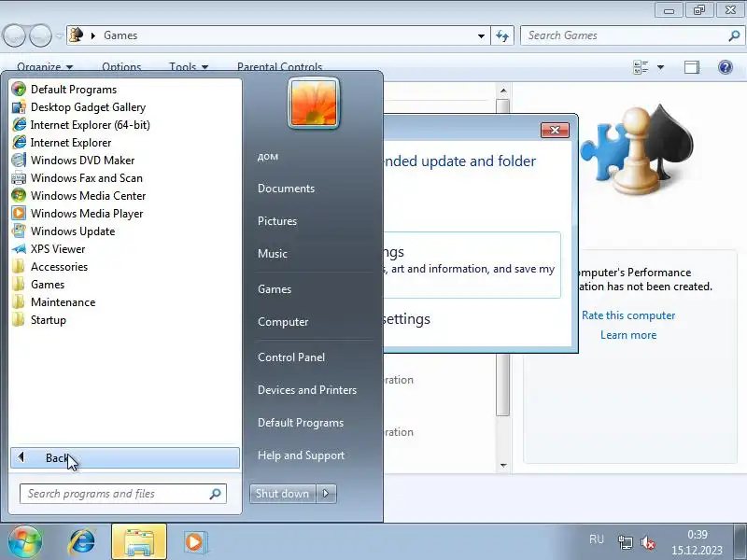Viewport: 747px width, 560px height.
Task: Click the change view icon
Action: click(641, 67)
